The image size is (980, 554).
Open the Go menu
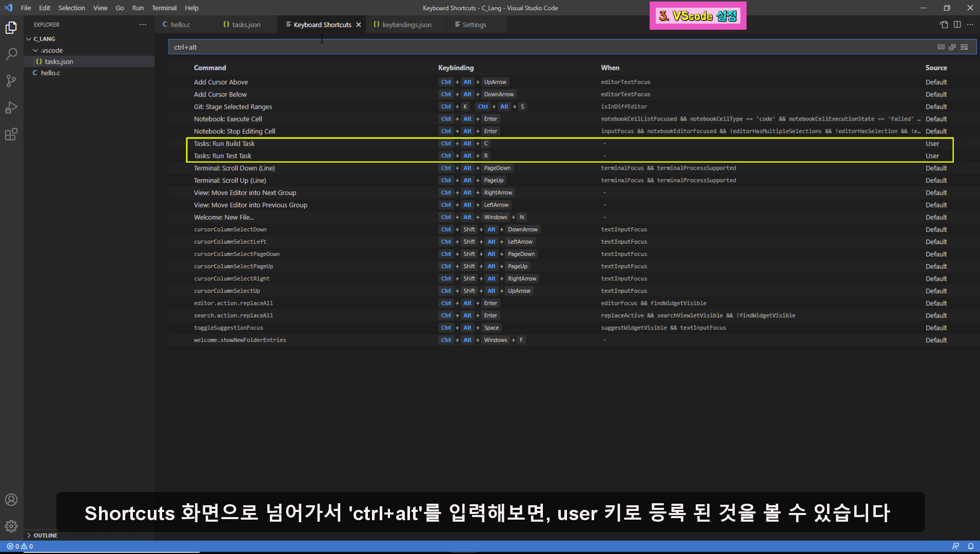(120, 8)
